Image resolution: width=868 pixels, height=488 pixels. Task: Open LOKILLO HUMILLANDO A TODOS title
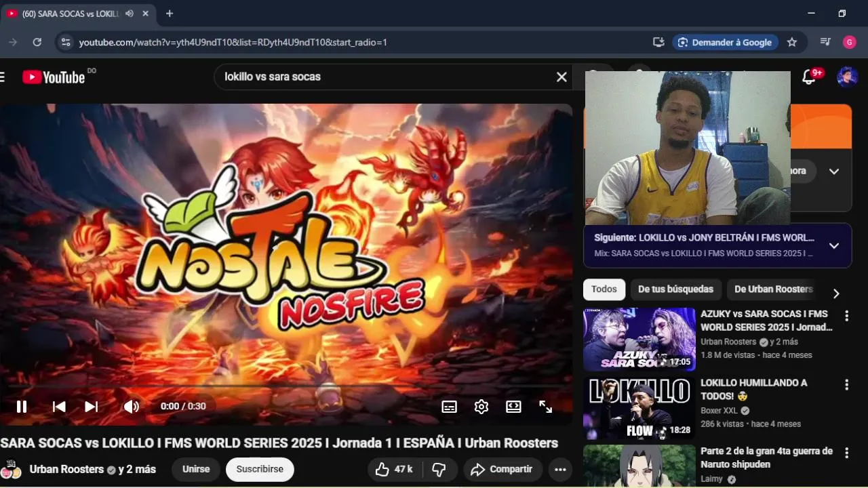[753, 389]
